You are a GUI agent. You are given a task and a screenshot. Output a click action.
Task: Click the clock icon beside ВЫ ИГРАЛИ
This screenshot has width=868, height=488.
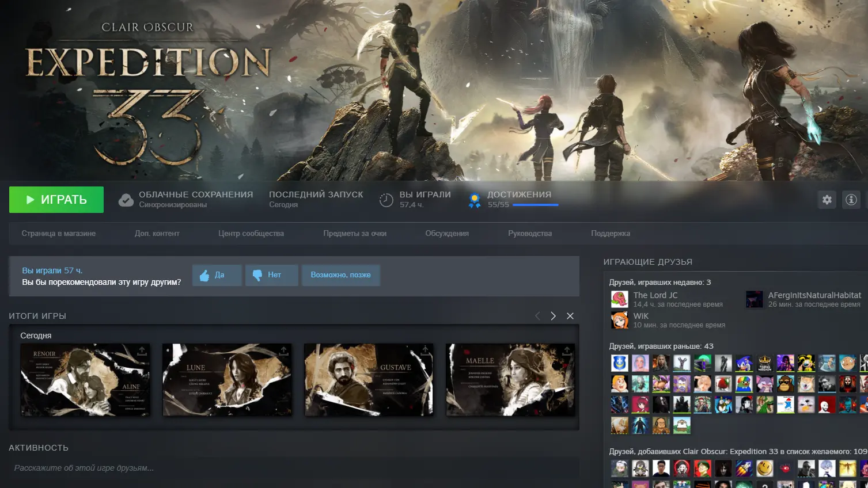point(386,200)
